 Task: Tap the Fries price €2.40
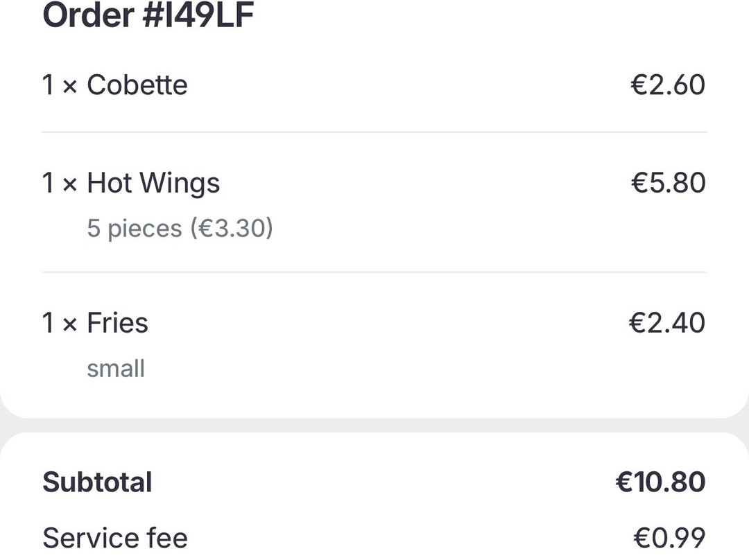tap(667, 323)
